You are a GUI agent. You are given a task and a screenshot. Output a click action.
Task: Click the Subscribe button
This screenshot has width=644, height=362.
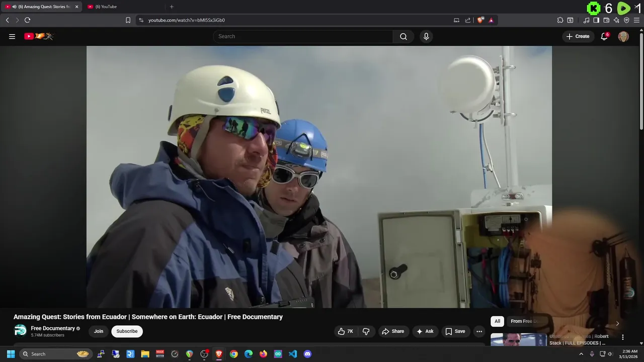point(127,331)
